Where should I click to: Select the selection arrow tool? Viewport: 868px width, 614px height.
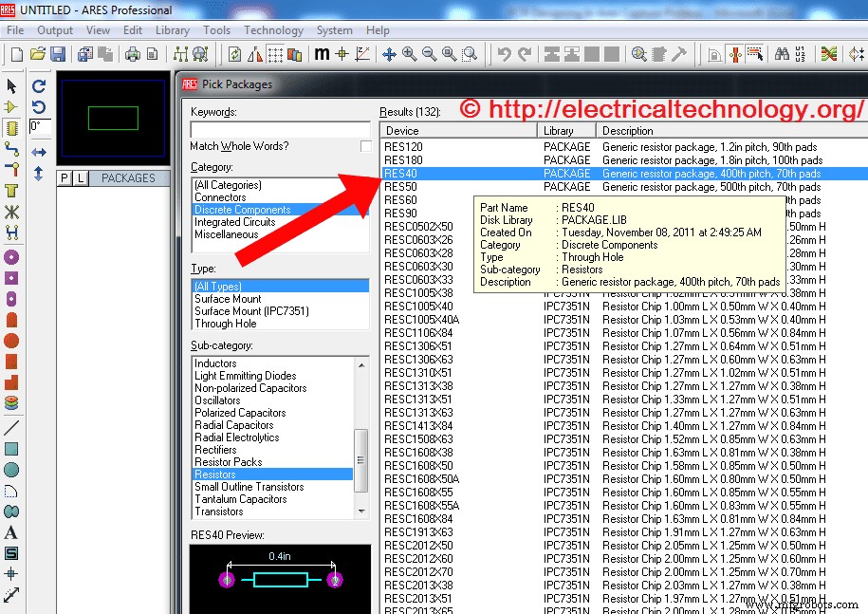tap(11, 86)
